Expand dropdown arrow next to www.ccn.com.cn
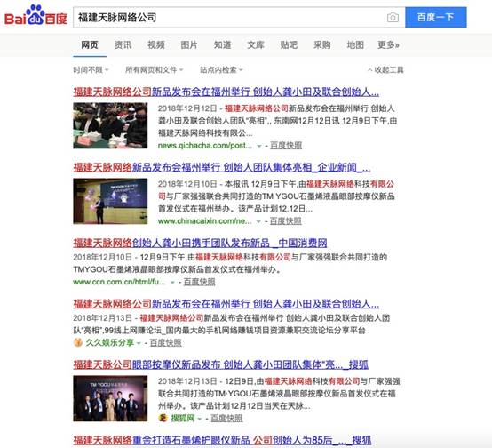This screenshot has height=448, width=492. 172,282
